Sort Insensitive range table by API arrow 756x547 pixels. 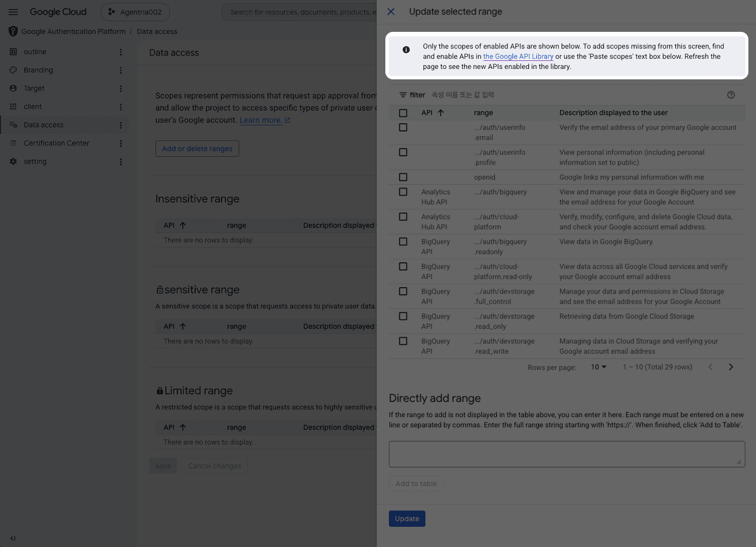[183, 225]
